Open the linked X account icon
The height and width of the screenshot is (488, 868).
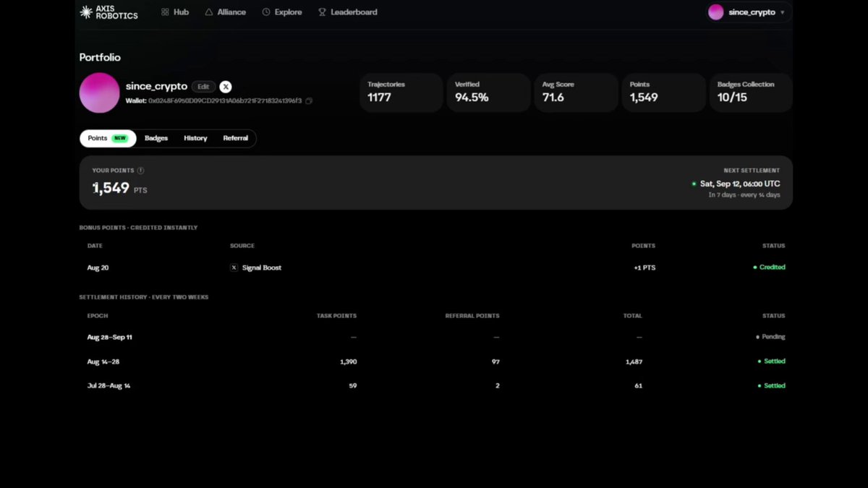(226, 87)
